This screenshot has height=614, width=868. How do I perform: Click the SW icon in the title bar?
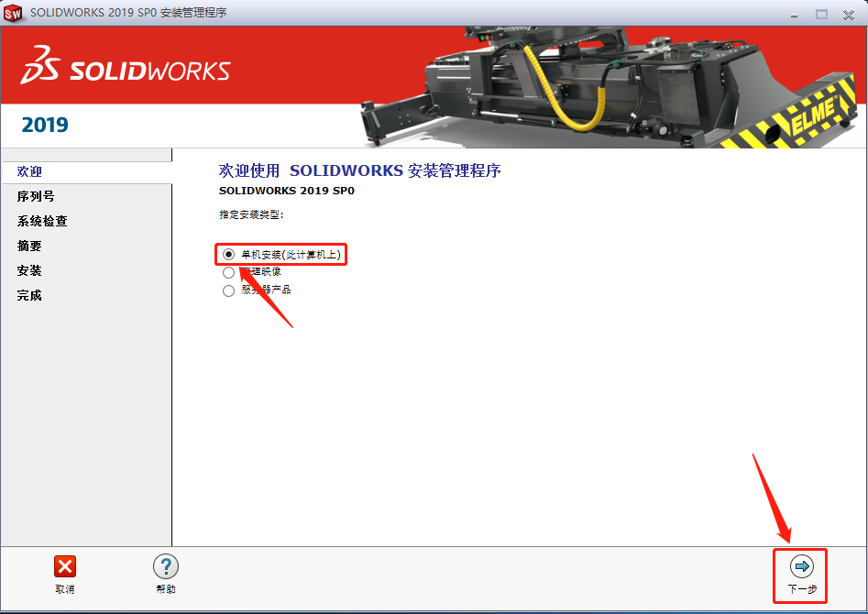(x=13, y=12)
